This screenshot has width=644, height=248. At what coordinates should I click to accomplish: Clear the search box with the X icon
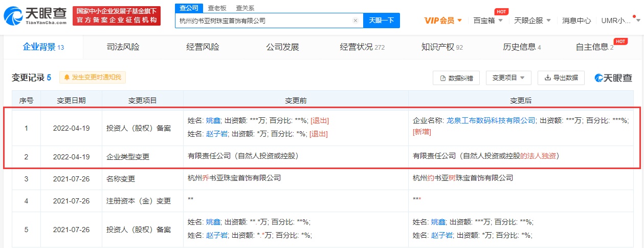point(356,20)
